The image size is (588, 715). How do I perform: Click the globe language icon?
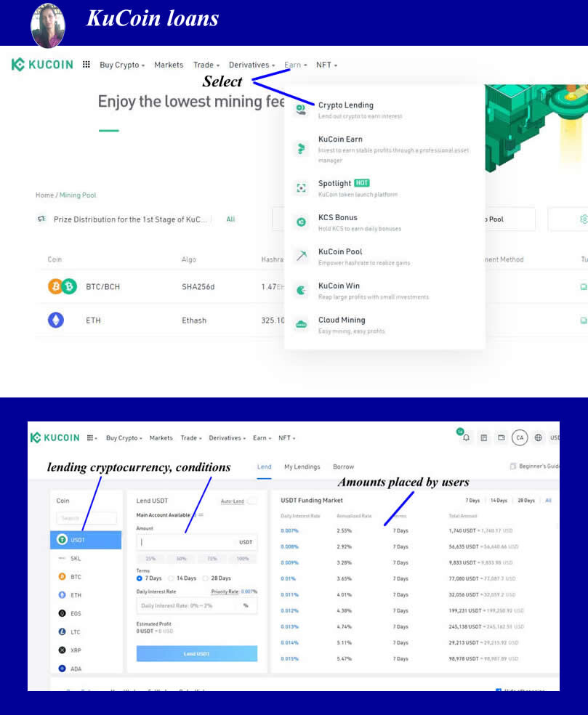[x=539, y=437]
